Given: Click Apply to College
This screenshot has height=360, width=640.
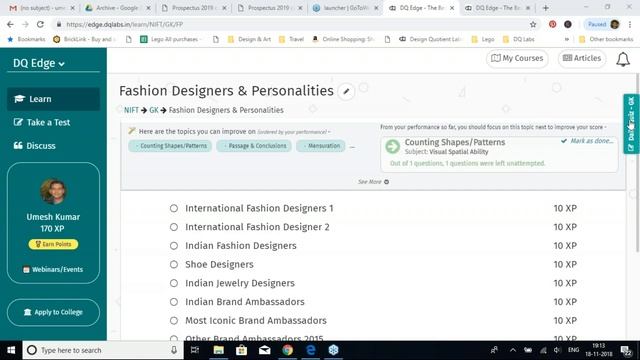Looking at the screenshot, I should (x=53, y=312).
